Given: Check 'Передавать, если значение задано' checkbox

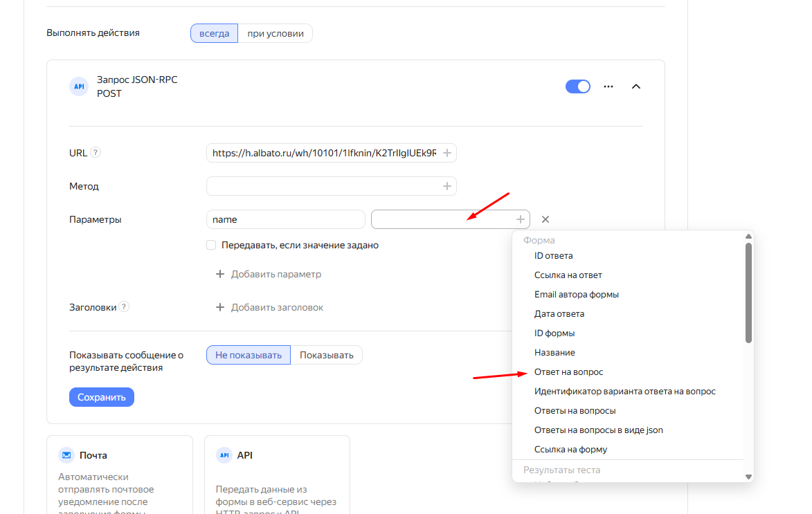Looking at the screenshot, I should [x=211, y=245].
